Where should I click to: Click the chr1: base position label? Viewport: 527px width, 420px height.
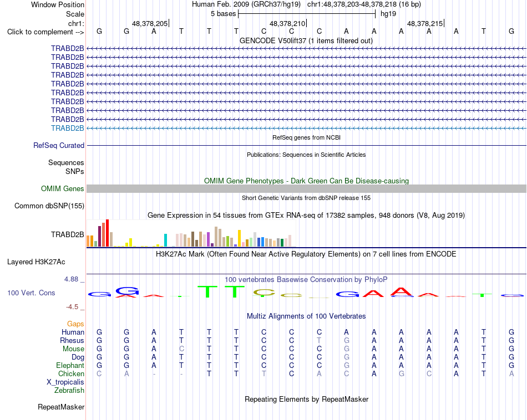click(76, 23)
